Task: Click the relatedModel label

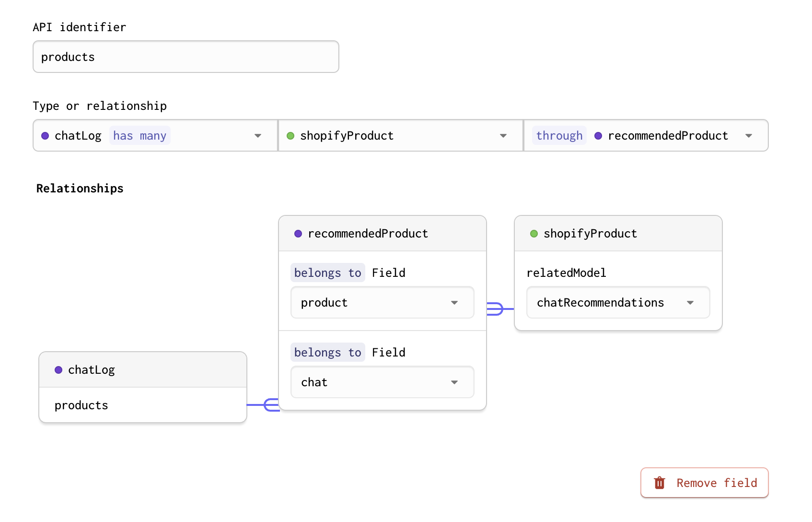Action: [567, 273]
